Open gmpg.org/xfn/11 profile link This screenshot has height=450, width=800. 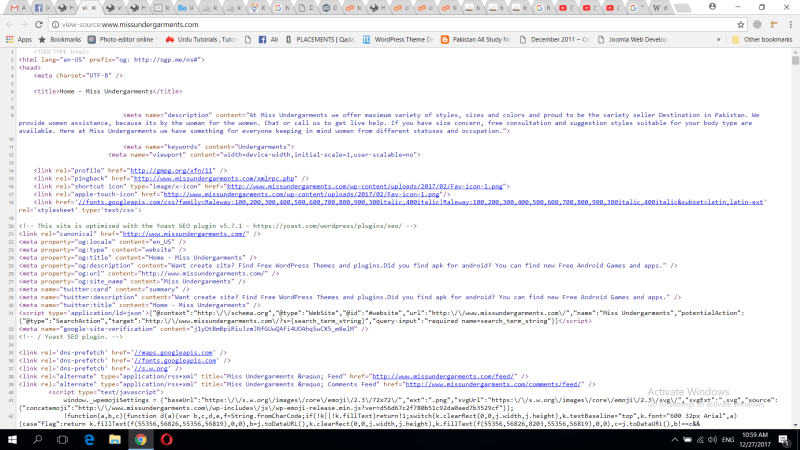[x=171, y=170]
